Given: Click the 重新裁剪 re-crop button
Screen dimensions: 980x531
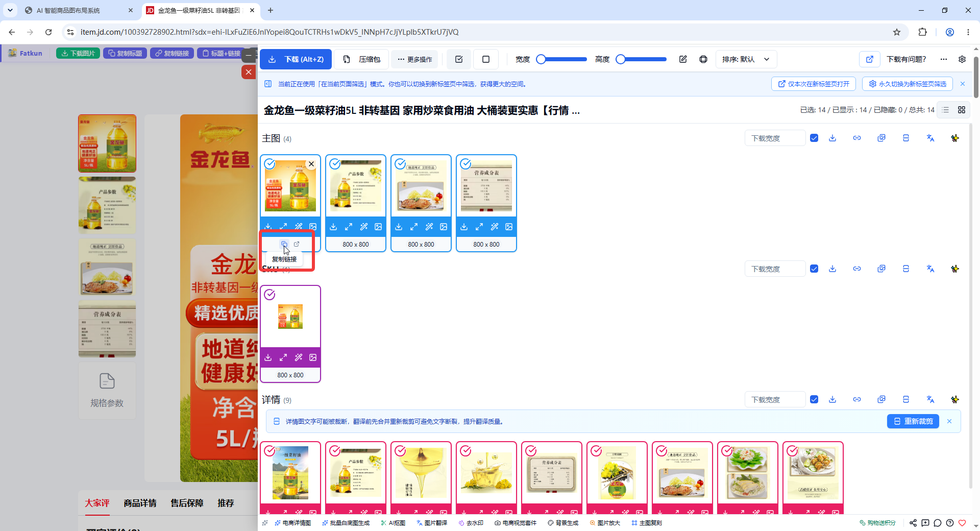Looking at the screenshot, I should click(913, 421).
